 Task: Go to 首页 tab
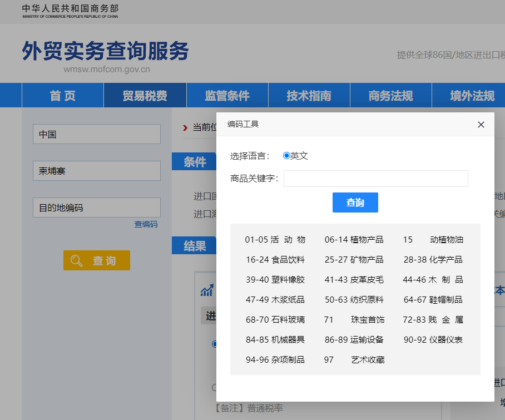(x=63, y=95)
